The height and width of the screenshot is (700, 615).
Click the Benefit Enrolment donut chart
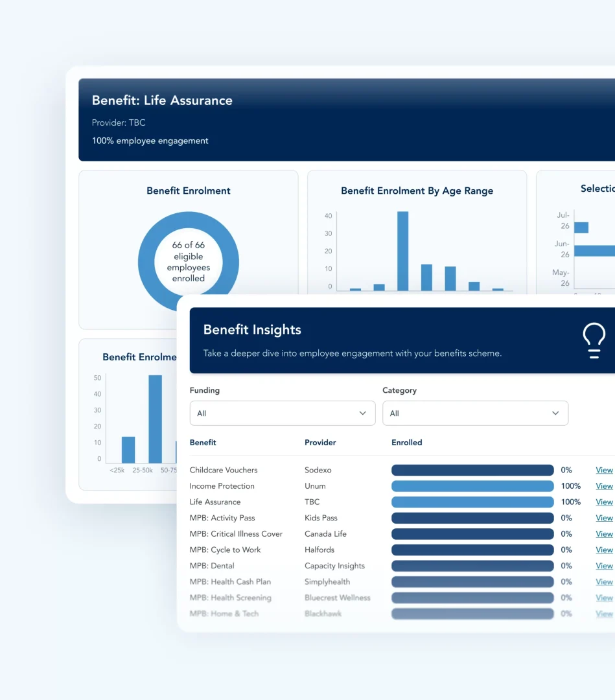pyautogui.click(x=189, y=261)
